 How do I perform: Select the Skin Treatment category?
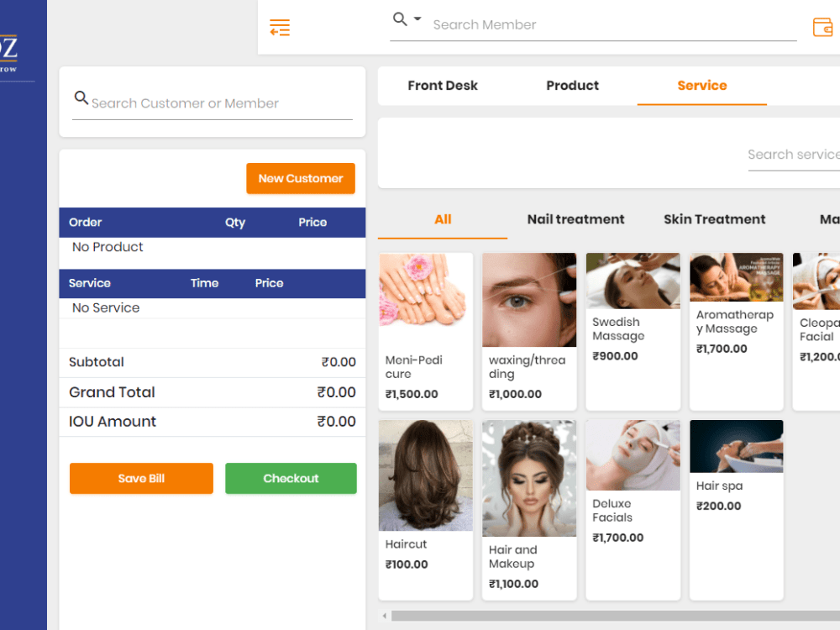point(714,219)
